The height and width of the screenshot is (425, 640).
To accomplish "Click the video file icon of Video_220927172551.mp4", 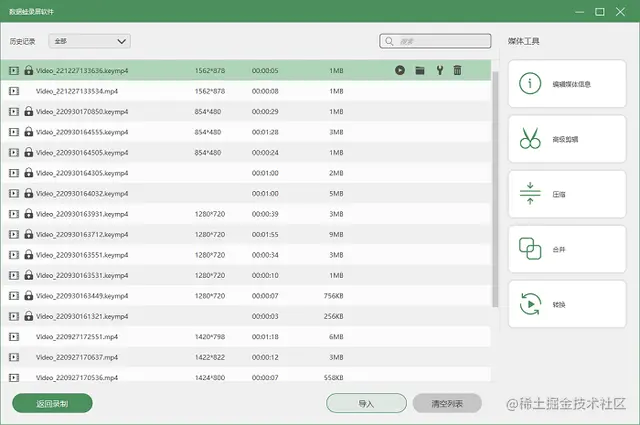I will tap(14, 337).
